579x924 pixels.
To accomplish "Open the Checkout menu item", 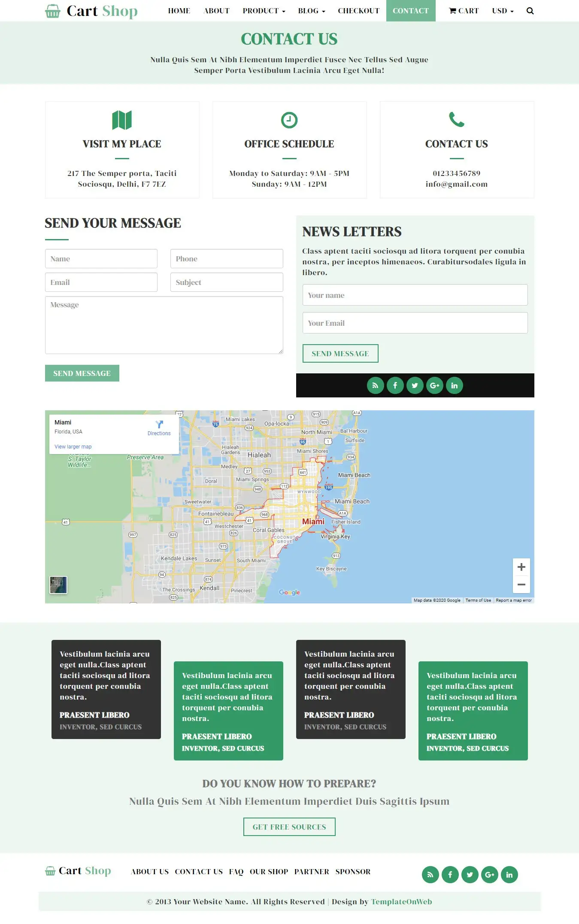I will coord(358,11).
